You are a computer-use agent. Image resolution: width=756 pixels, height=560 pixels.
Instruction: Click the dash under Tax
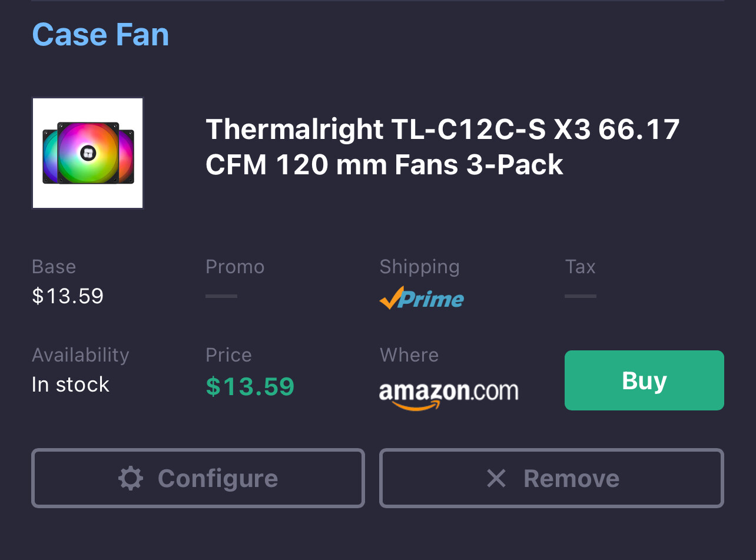[580, 296]
